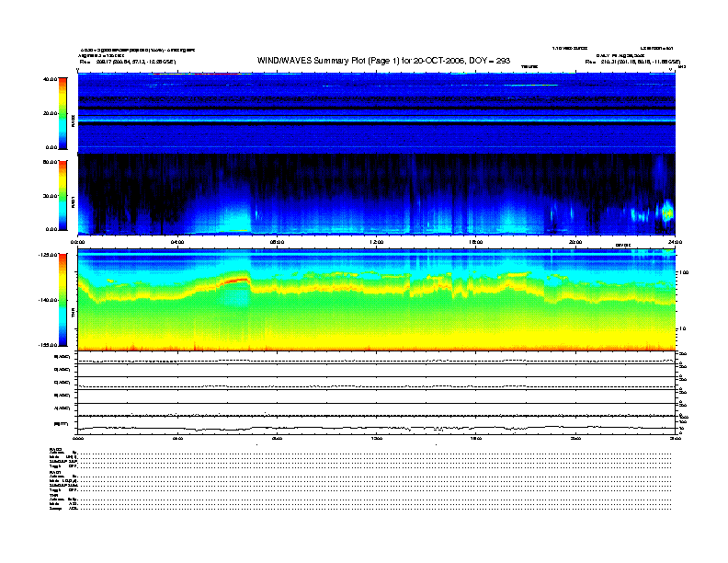Click the 10 tick on right frequency axis

pyautogui.click(x=683, y=329)
